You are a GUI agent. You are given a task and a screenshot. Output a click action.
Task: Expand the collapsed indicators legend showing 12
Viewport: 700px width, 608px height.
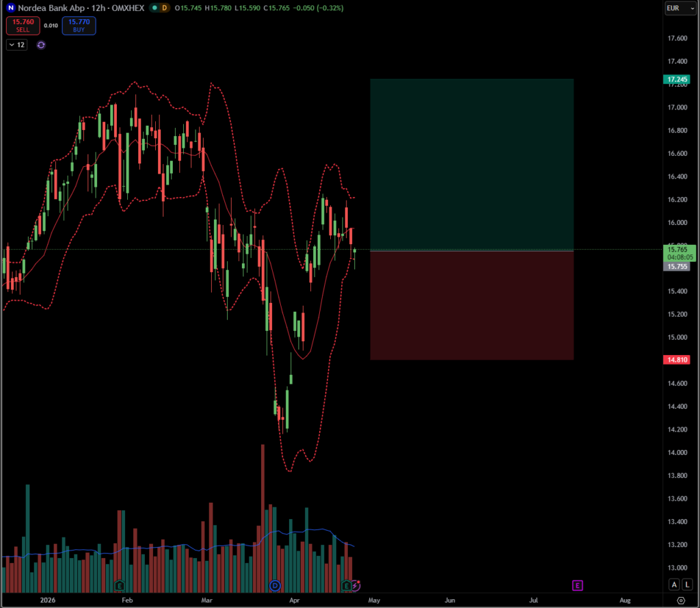coord(16,44)
